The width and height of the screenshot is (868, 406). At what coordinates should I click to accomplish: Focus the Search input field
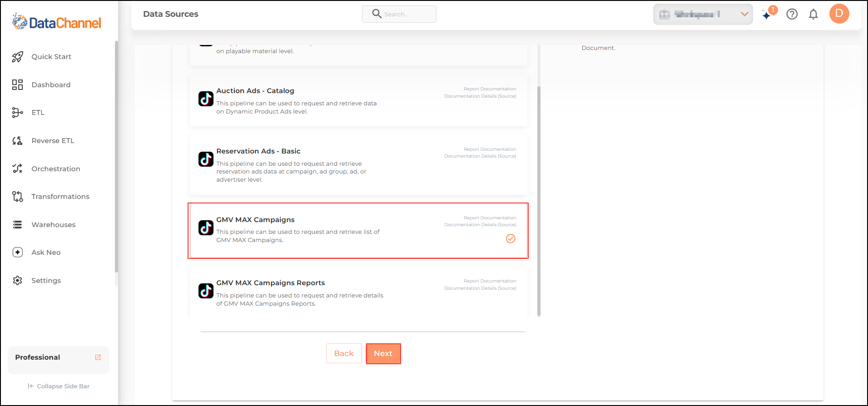pyautogui.click(x=399, y=14)
